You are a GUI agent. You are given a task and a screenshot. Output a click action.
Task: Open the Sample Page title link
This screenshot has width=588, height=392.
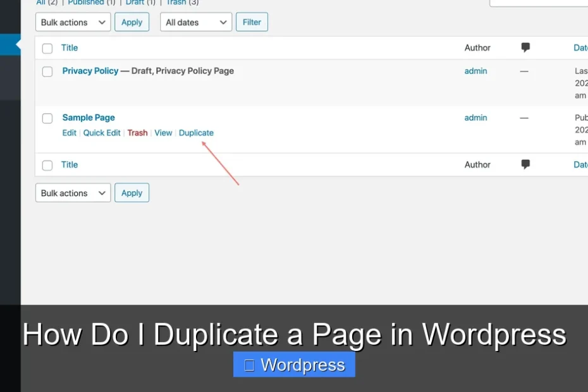point(89,118)
